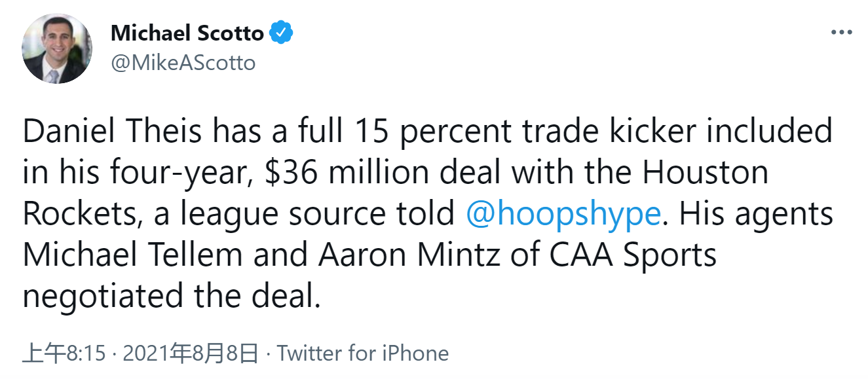Click the display name Michael Scotto

(187, 33)
